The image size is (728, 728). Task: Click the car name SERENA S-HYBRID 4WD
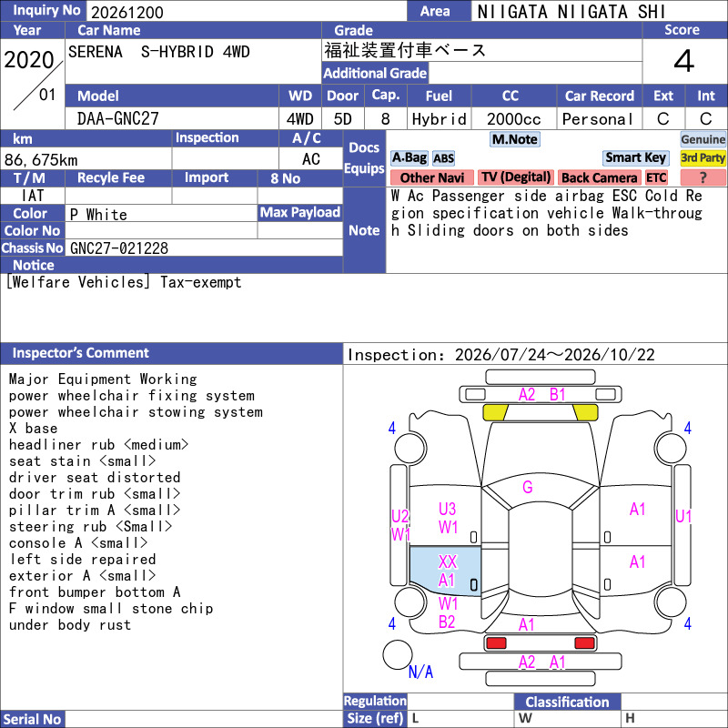[x=158, y=52]
